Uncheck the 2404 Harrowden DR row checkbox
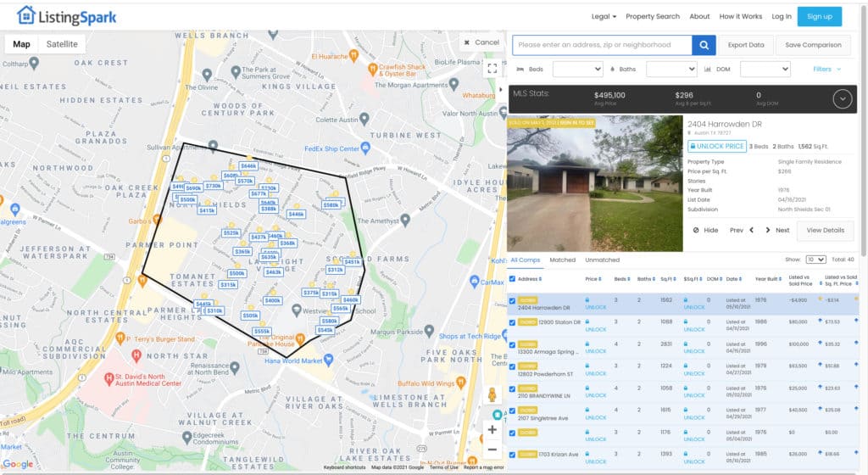 512,302
